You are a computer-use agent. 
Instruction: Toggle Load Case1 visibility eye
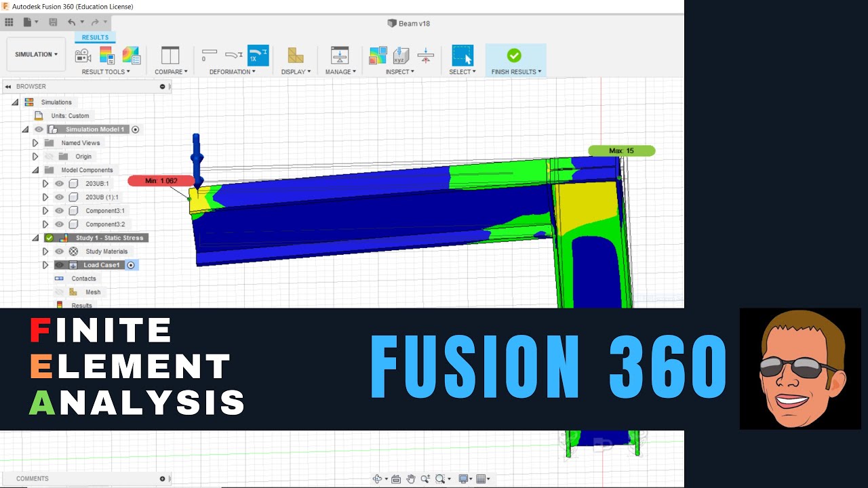(59, 265)
